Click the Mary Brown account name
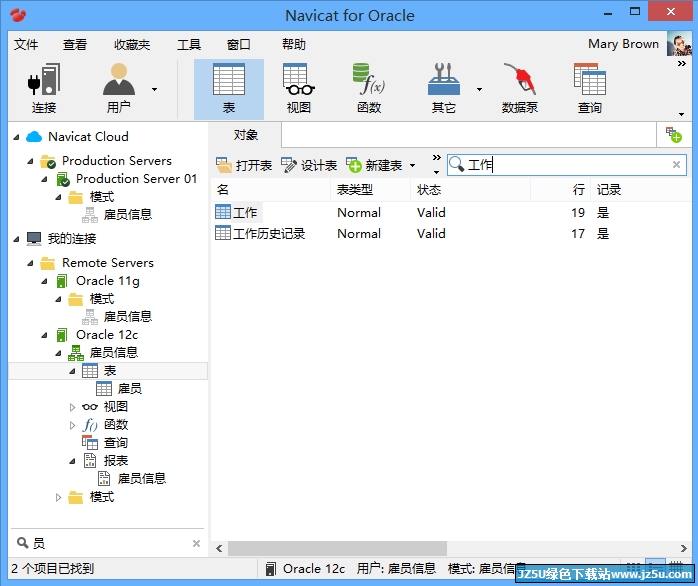The width and height of the screenshot is (698, 586). tap(623, 44)
